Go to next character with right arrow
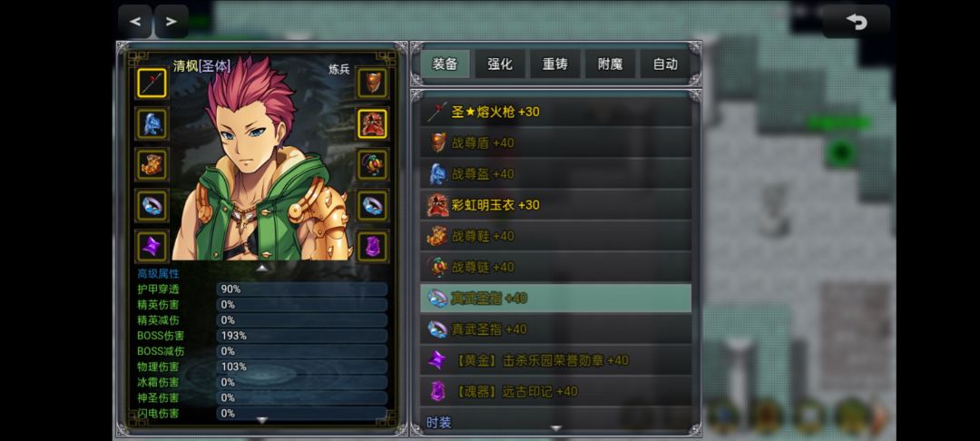The height and width of the screenshot is (441, 980). [171, 21]
